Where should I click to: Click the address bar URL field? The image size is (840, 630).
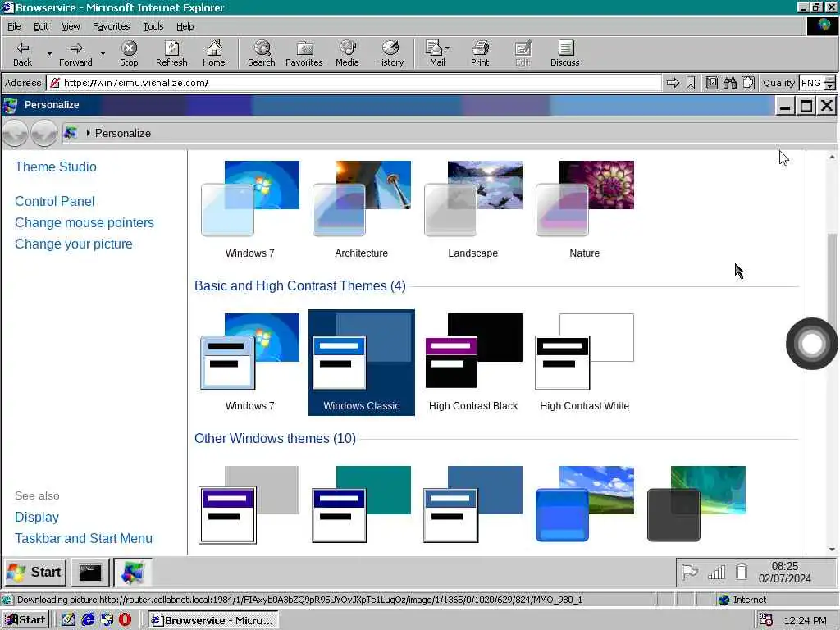tap(354, 83)
